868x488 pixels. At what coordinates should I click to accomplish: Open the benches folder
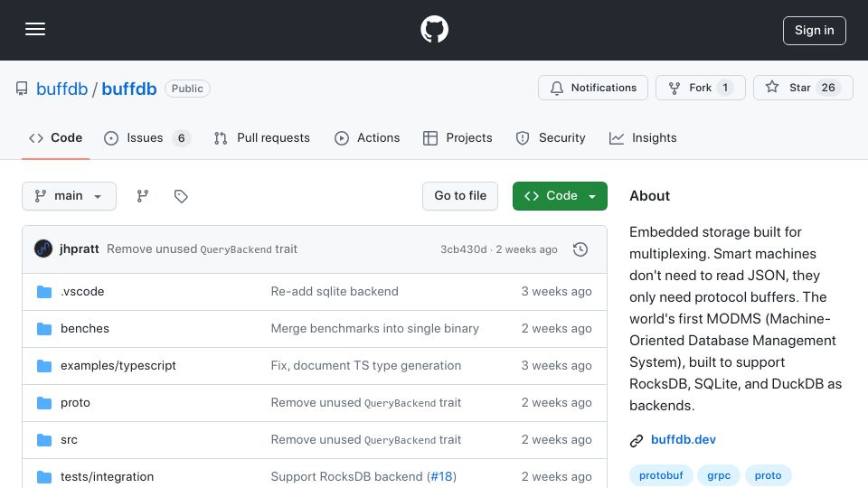[x=85, y=329]
